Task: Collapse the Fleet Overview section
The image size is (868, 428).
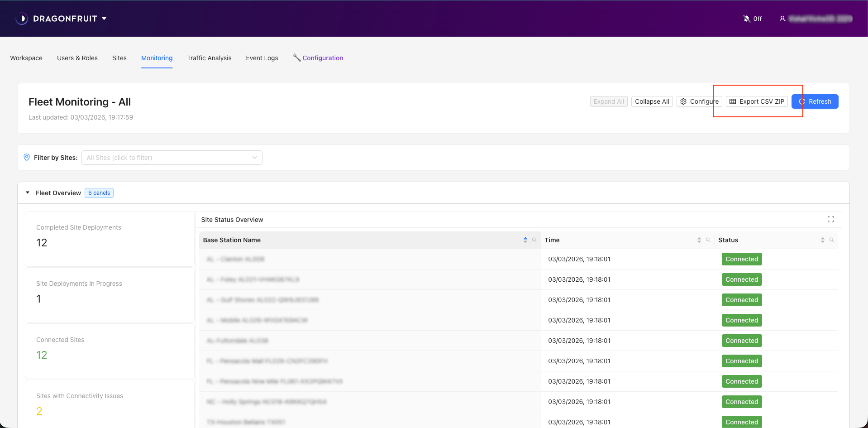Action: click(x=28, y=193)
